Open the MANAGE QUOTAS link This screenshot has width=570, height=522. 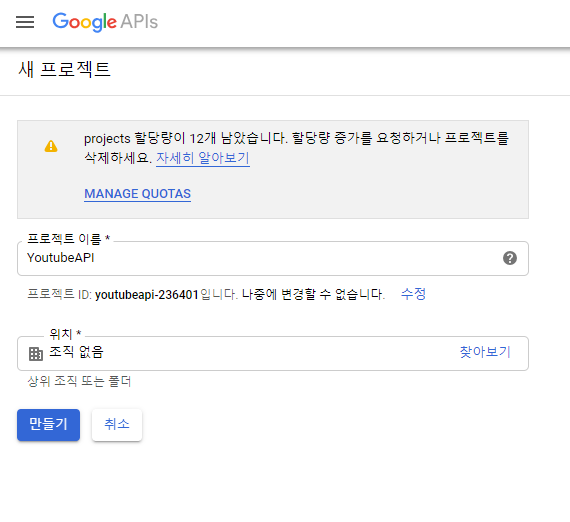coord(137,194)
